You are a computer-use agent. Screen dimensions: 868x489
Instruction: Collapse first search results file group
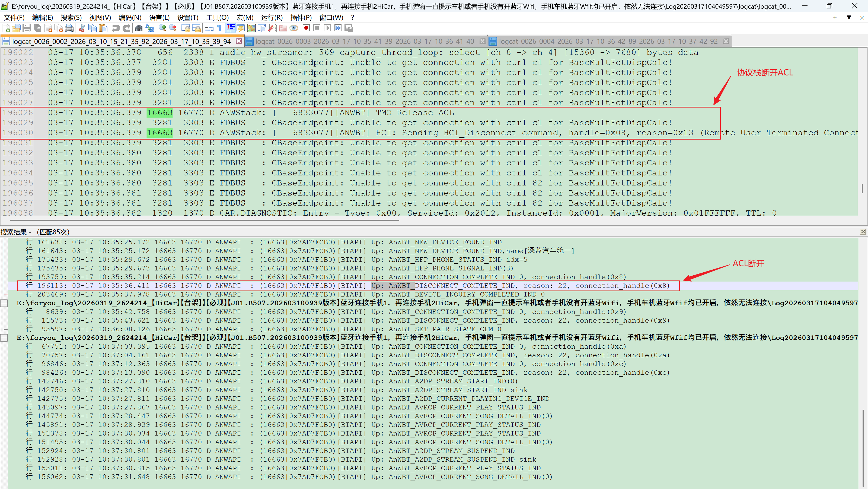tap(4, 303)
